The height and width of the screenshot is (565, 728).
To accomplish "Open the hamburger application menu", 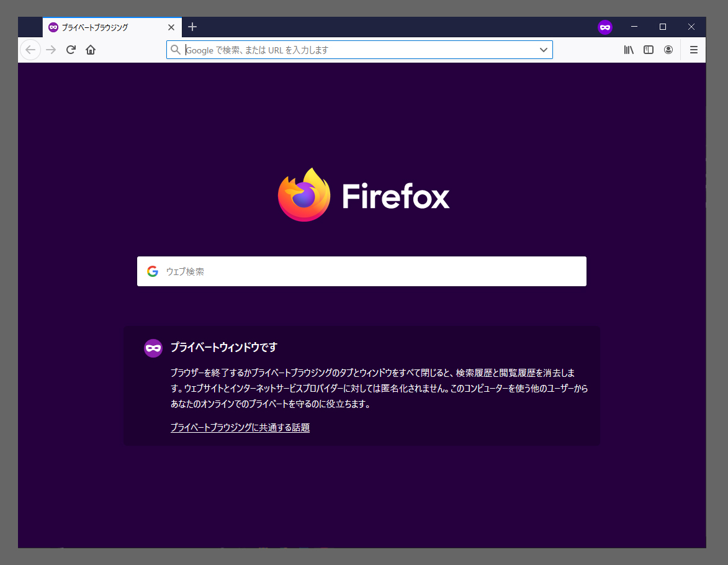I will click(x=694, y=50).
